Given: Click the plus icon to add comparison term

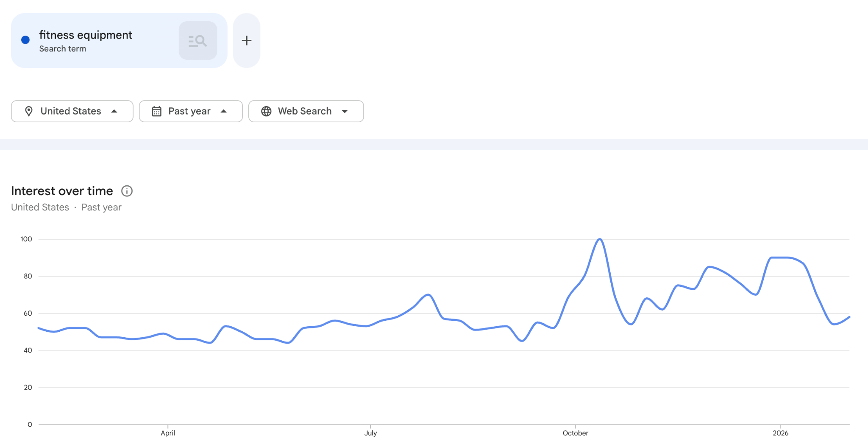Looking at the screenshot, I should (x=247, y=40).
